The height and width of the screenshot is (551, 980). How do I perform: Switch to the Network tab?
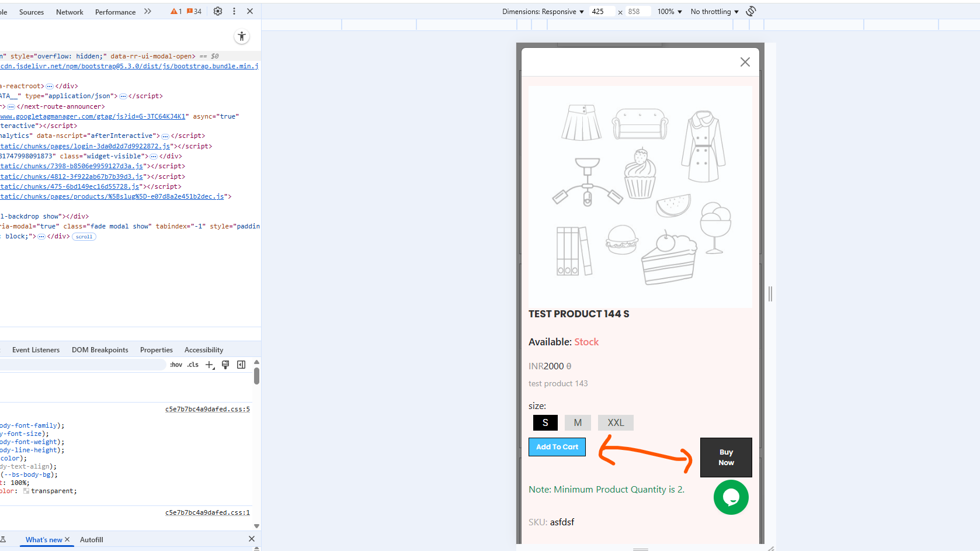(x=69, y=12)
